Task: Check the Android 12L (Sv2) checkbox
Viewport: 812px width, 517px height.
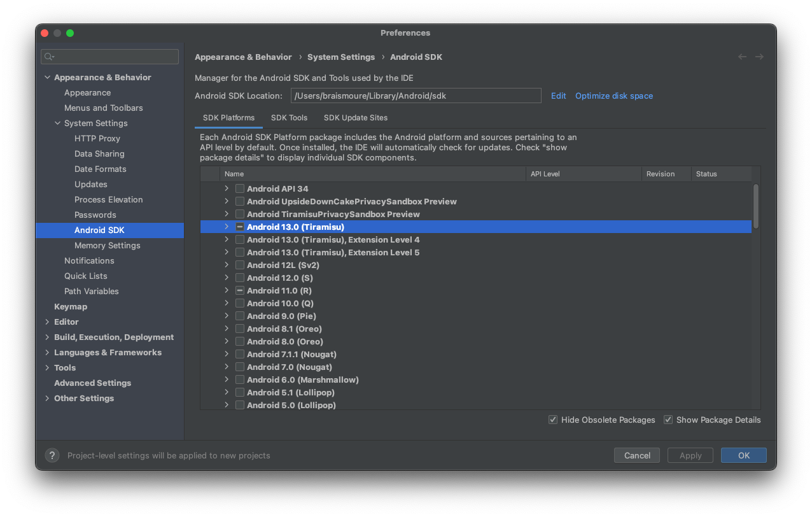Action: click(x=240, y=265)
